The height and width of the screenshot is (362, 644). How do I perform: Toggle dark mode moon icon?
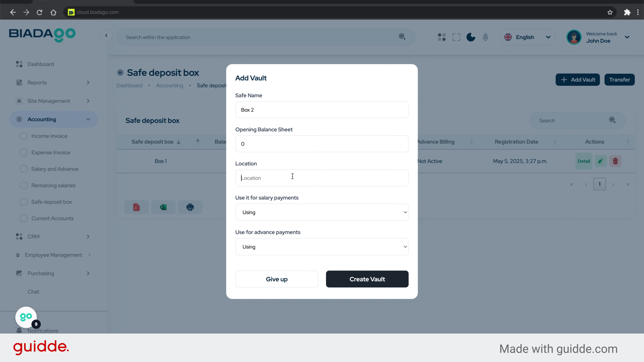(471, 37)
